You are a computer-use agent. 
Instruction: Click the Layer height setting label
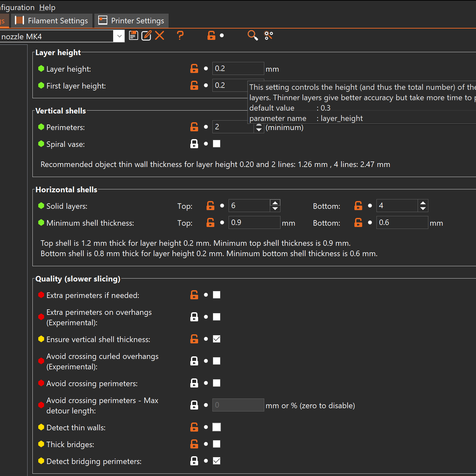(69, 69)
